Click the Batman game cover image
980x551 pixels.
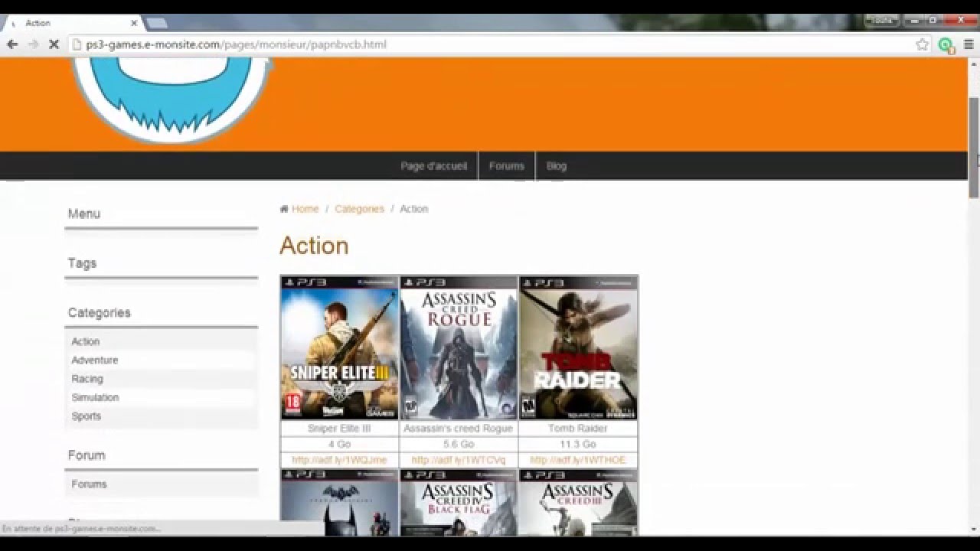[x=340, y=503]
